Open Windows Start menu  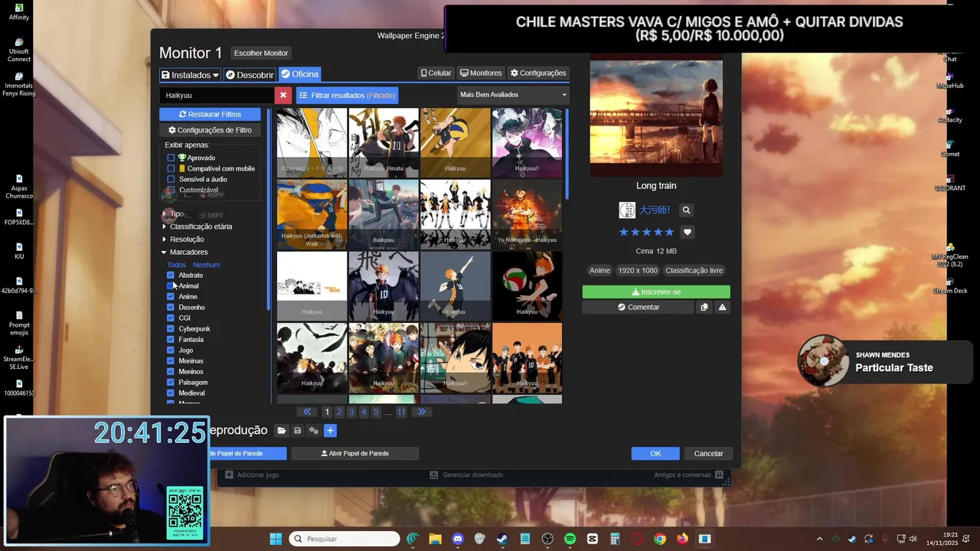(276, 539)
